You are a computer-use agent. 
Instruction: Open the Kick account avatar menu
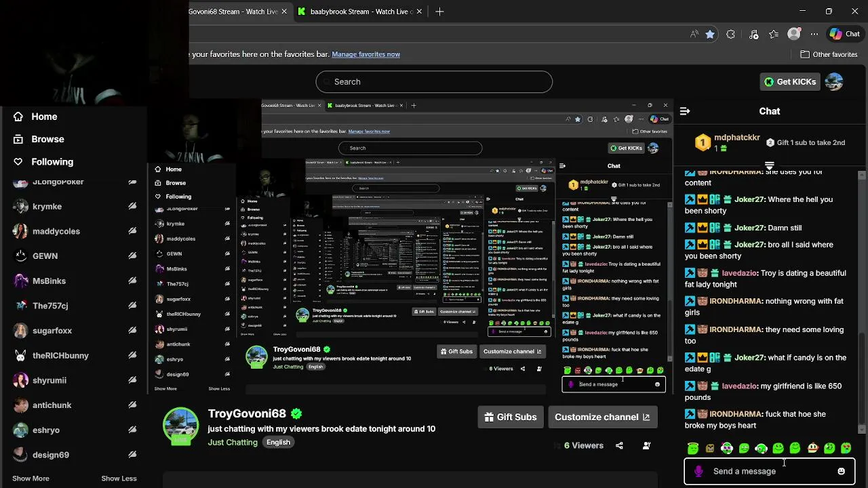coord(834,81)
